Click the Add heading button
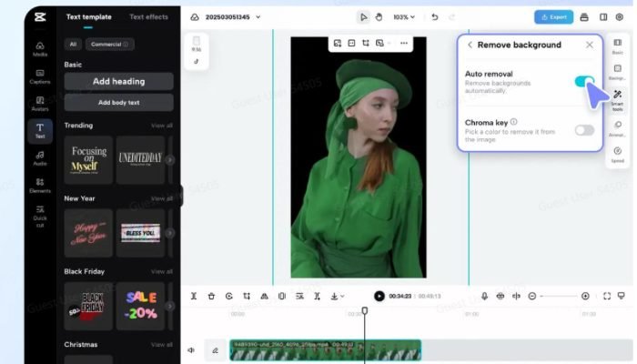This screenshot has width=637, height=364. point(118,81)
